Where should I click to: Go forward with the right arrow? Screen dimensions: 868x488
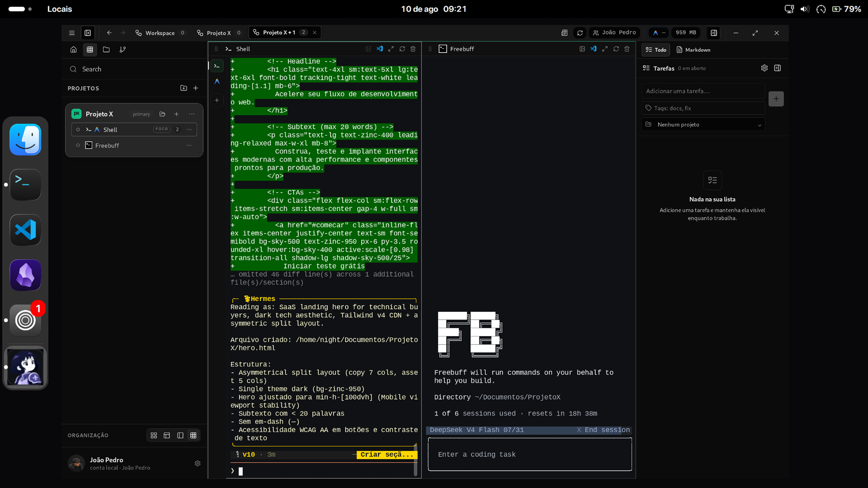pyautogui.click(x=123, y=33)
